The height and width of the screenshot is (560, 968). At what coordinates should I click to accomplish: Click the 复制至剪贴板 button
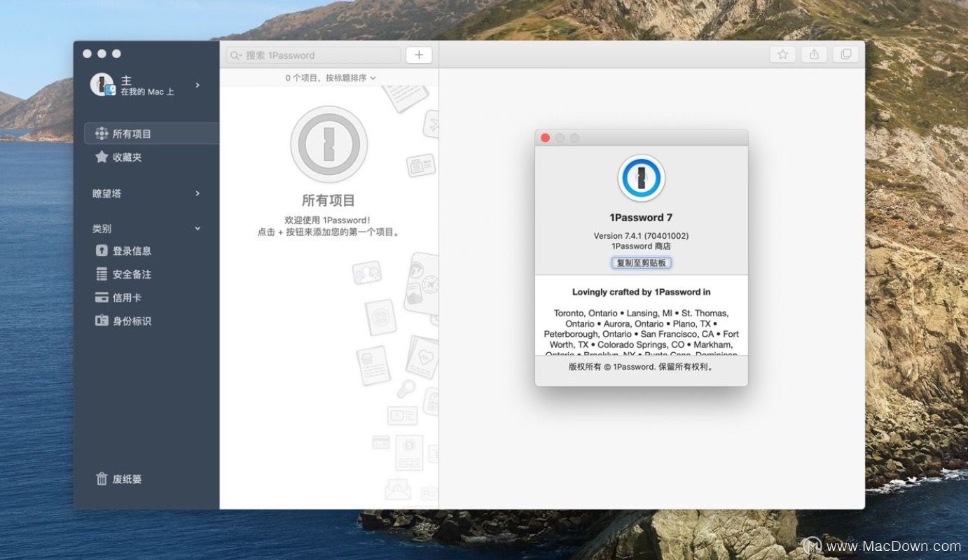click(641, 262)
